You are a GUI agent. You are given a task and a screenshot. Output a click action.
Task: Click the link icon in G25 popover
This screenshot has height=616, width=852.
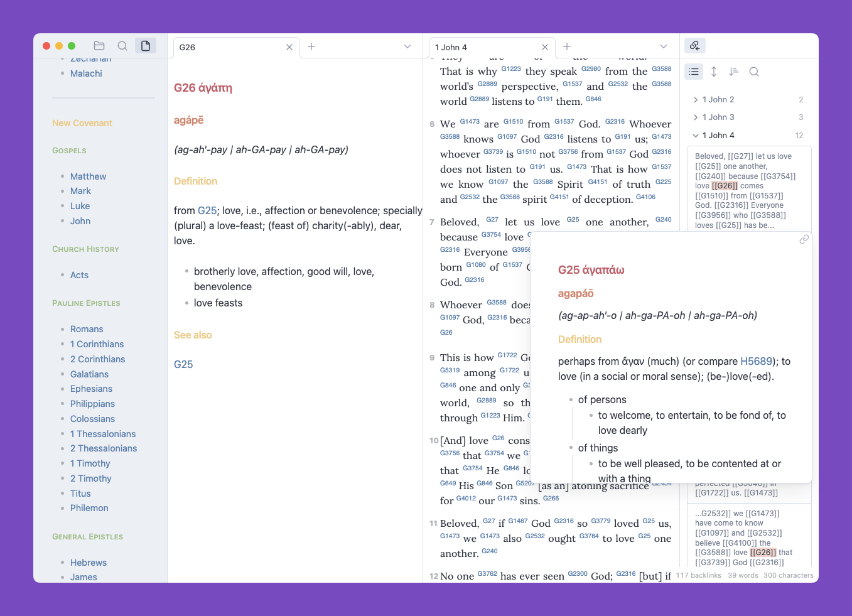pyautogui.click(x=804, y=239)
